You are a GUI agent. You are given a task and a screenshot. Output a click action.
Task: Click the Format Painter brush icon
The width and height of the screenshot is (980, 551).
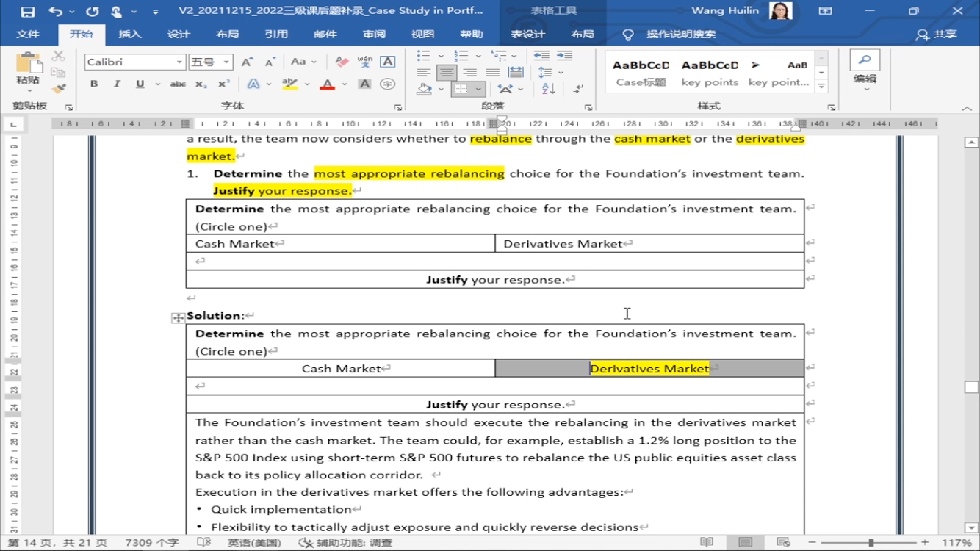(x=59, y=88)
